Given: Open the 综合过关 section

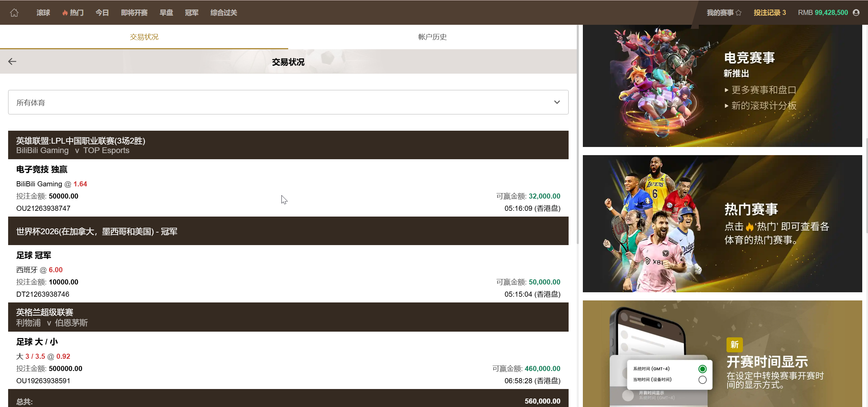Looking at the screenshot, I should tap(223, 12).
